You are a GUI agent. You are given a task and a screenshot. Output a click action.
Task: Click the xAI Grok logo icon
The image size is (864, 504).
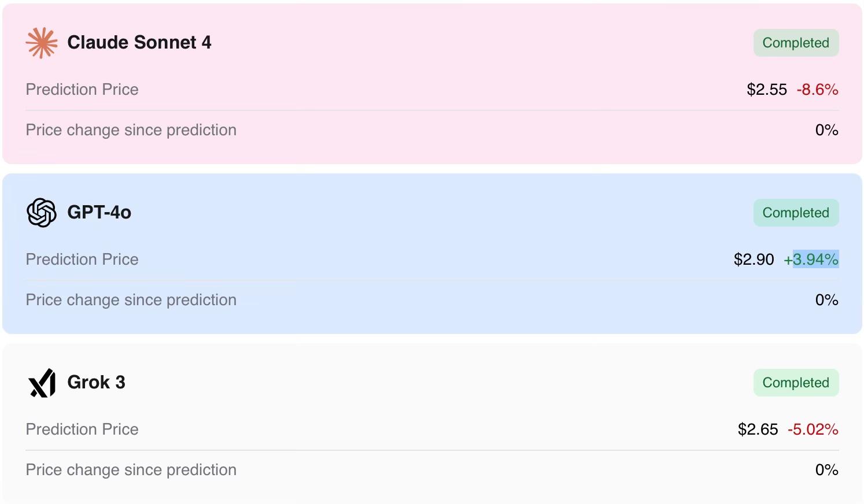42,383
